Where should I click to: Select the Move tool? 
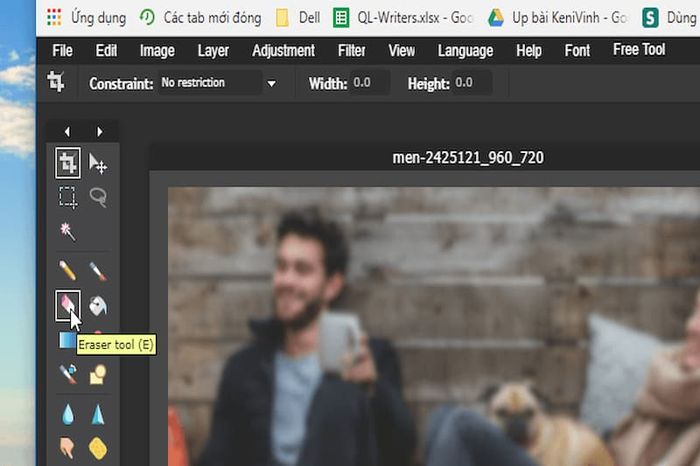[x=98, y=163]
